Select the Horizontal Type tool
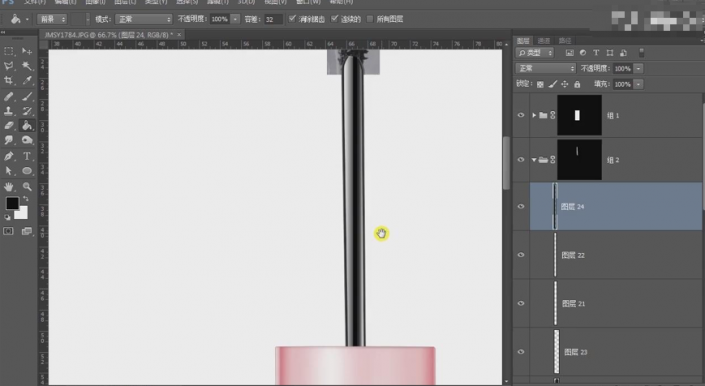The image size is (705, 386). pyautogui.click(x=27, y=156)
